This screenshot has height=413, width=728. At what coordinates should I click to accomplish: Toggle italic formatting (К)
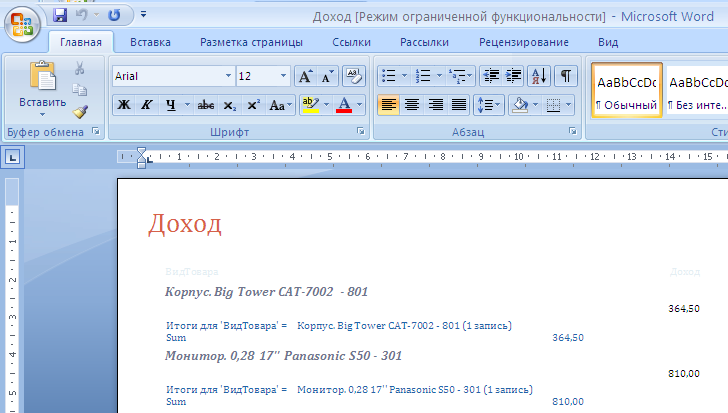147,105
